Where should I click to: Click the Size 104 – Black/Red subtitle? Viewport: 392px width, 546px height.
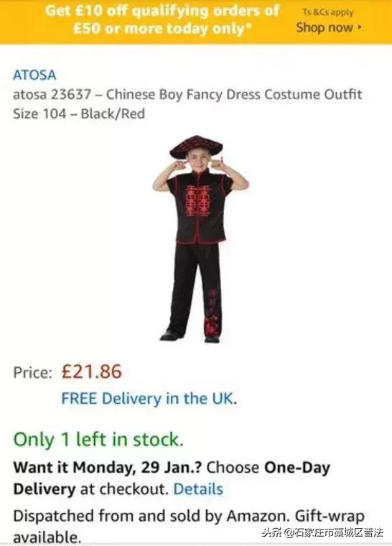79,114
